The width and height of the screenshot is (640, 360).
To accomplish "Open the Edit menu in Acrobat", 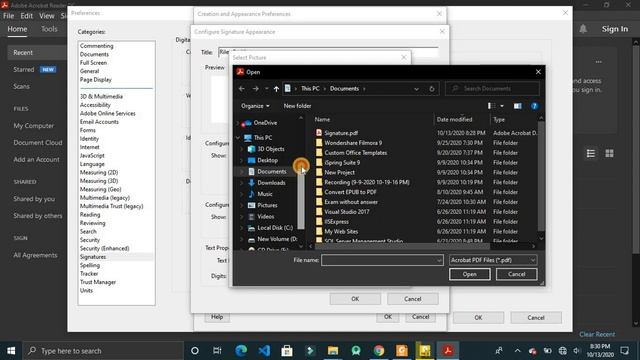I will click(27, 16).
